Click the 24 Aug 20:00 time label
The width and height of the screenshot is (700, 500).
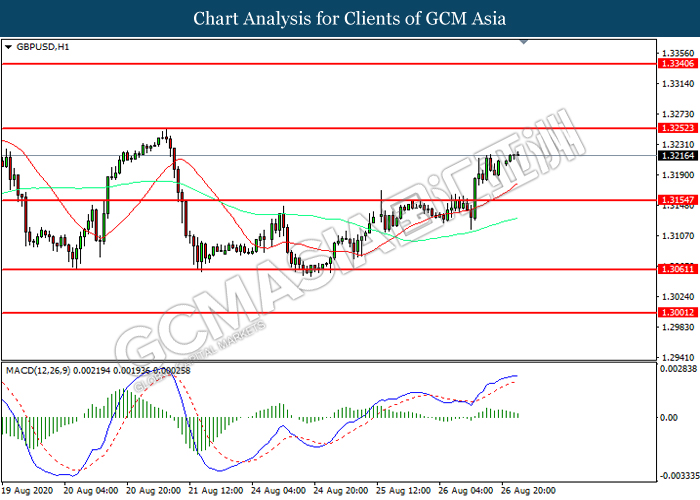pyautogui.click(x=341, y=491)
